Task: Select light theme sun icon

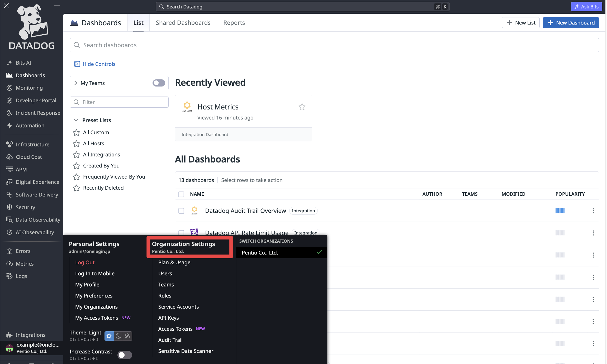Action: click(x=109, y=336)
